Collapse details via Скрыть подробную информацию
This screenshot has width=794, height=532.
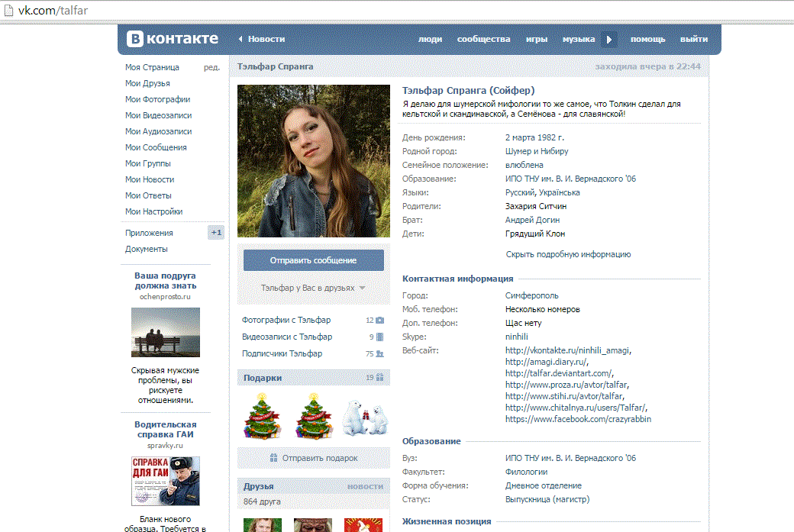click(x=568, y=254)
